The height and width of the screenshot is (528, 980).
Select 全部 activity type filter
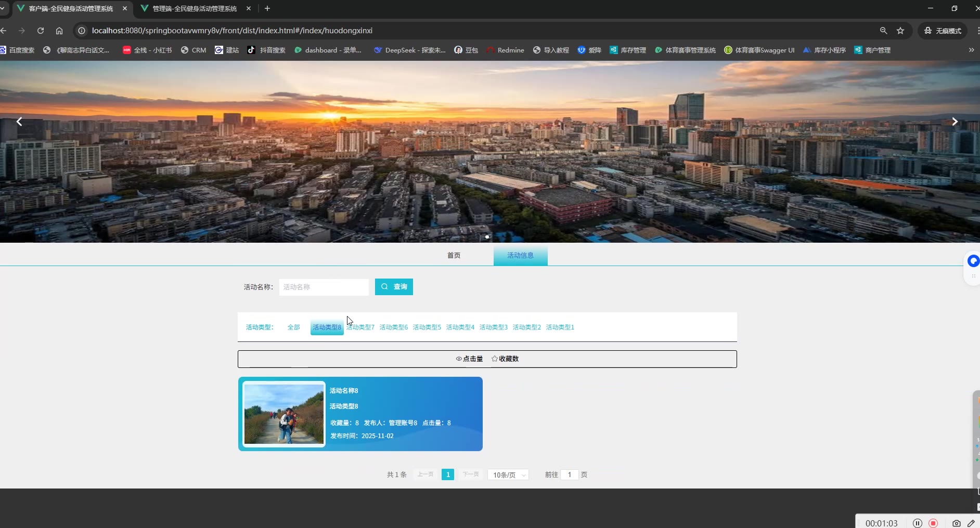click(293, 327)
